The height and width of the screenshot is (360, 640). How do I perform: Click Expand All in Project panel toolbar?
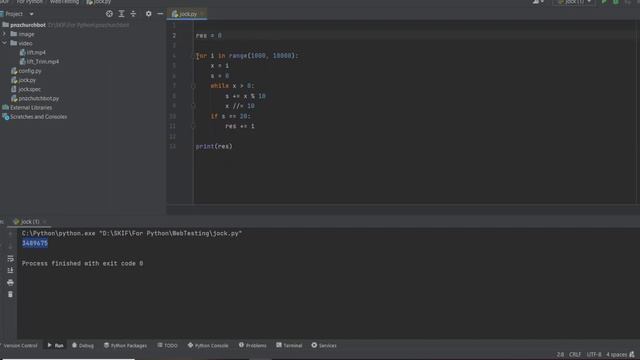[x=122, y=14]
